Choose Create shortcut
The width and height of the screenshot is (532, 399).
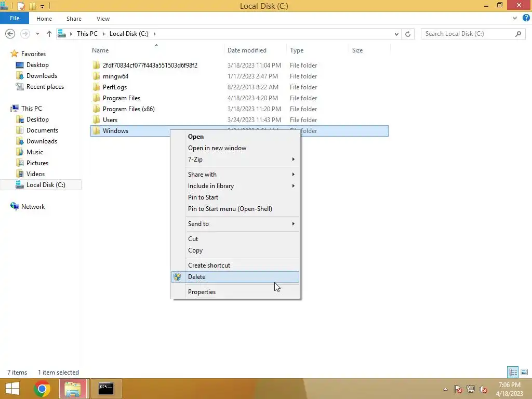tap(235, 265)
